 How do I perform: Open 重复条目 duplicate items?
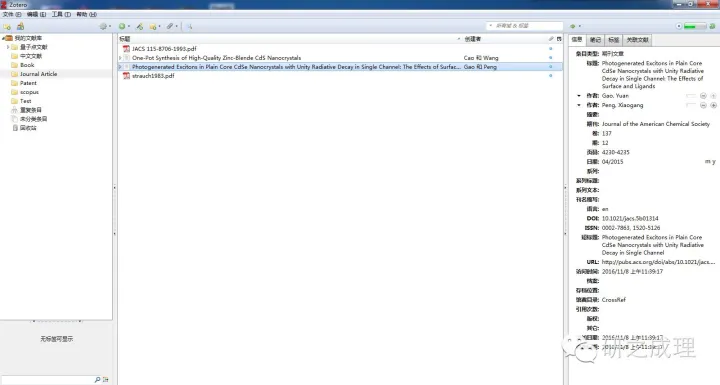(31, 110)
